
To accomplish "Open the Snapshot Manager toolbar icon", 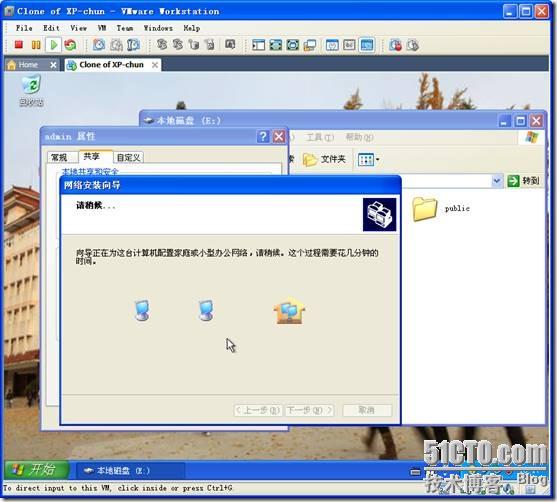I will (133, 45).
